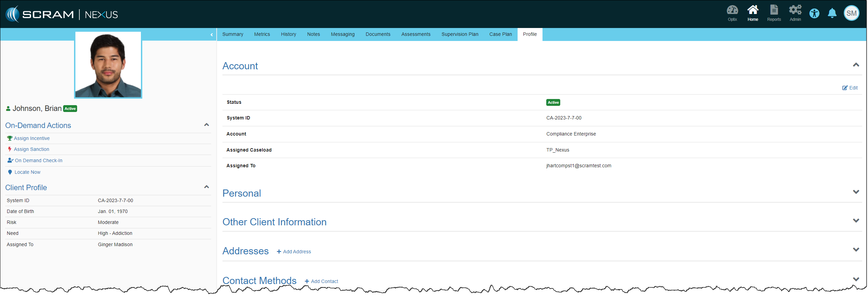
Task: Click Brian Johnson's profile photo
Action: point(108,65)
